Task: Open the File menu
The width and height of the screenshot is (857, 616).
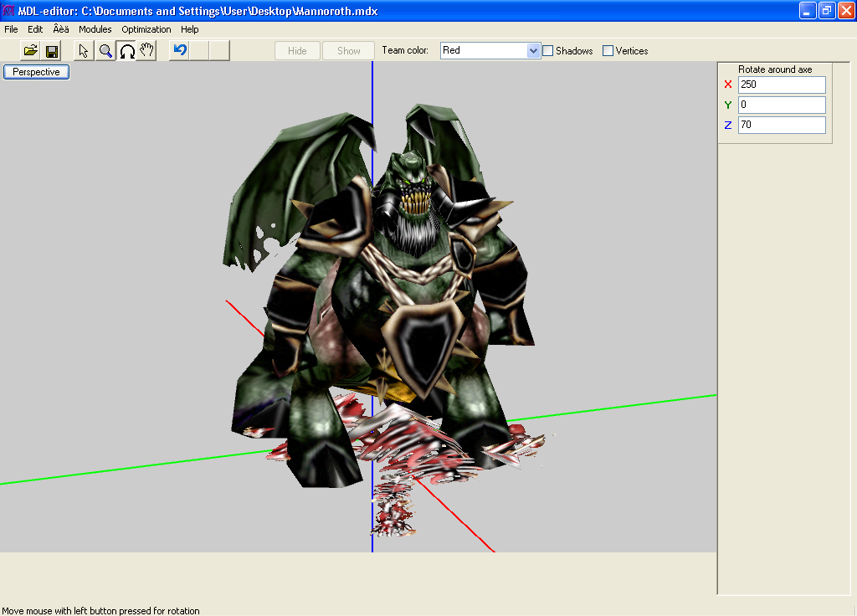Action: click(x=11, y=29)
